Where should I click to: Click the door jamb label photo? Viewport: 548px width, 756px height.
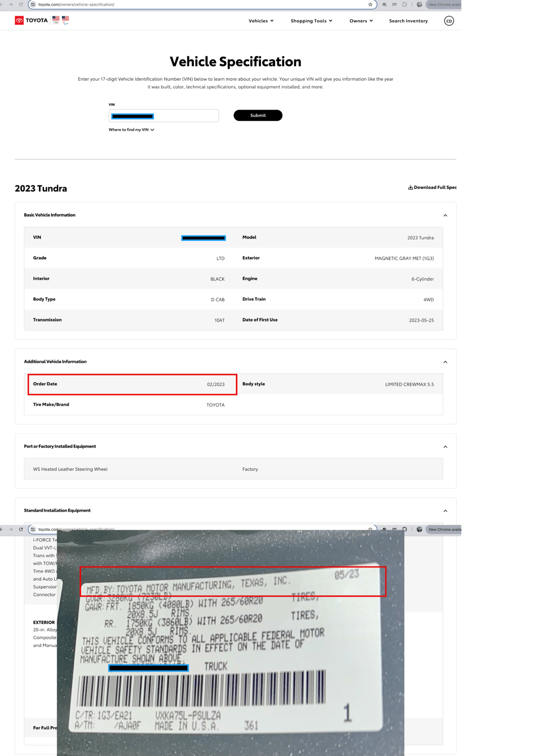(x=230, y=643)
